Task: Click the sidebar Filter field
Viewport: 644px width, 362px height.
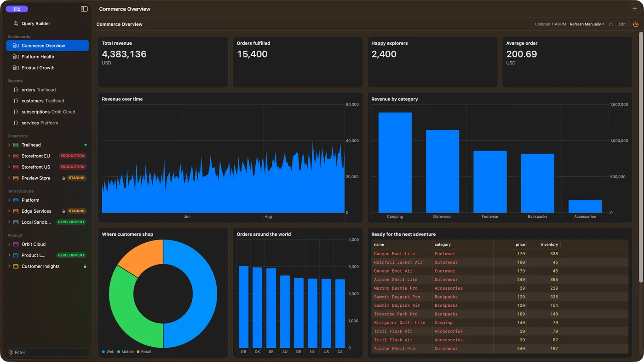Action: pos(47,353)
